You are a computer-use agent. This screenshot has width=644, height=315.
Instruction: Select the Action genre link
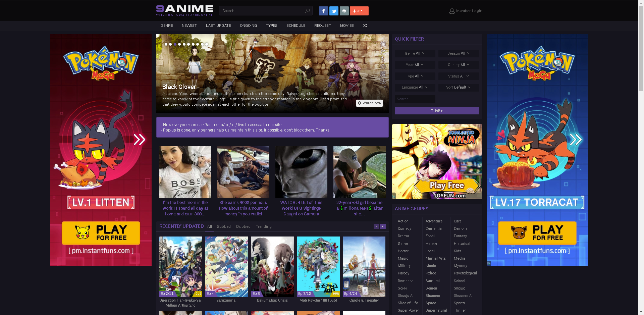[403, 221]
